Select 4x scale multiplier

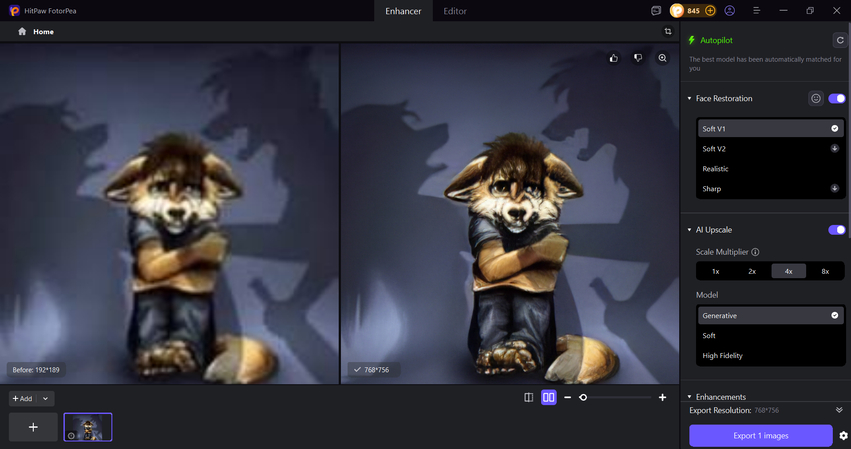(x=788, y=271)
